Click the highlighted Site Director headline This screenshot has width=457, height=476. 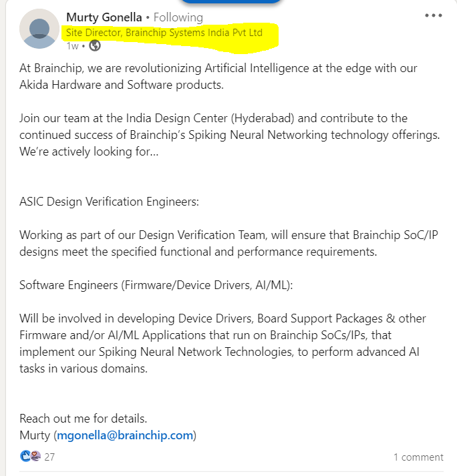point(164,32)
